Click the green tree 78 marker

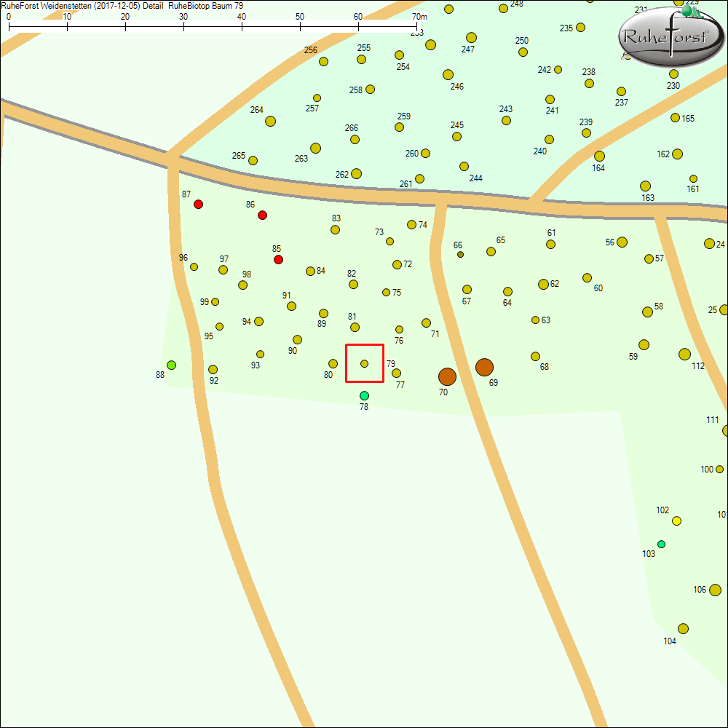click(364, 395)
